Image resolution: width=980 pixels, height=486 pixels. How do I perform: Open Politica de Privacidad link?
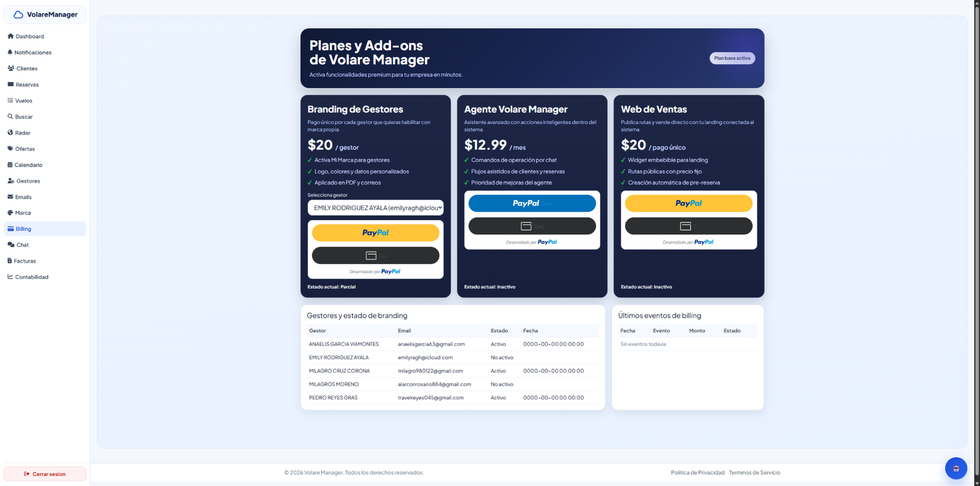point(697,473)
